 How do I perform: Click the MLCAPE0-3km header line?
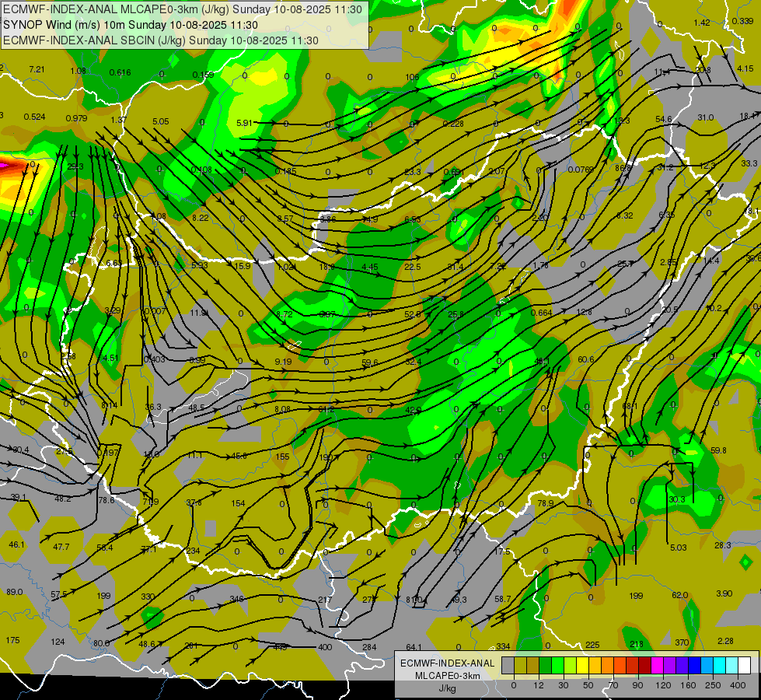183,9
